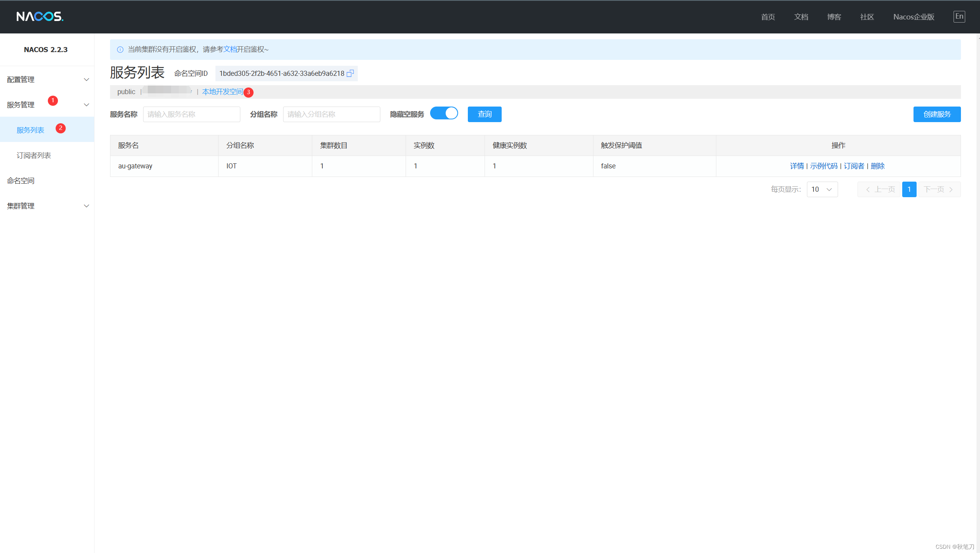Screen dimensions: 980x553
Task: Copy the namespace ID with the copy icon
Action: click(350, 73)
